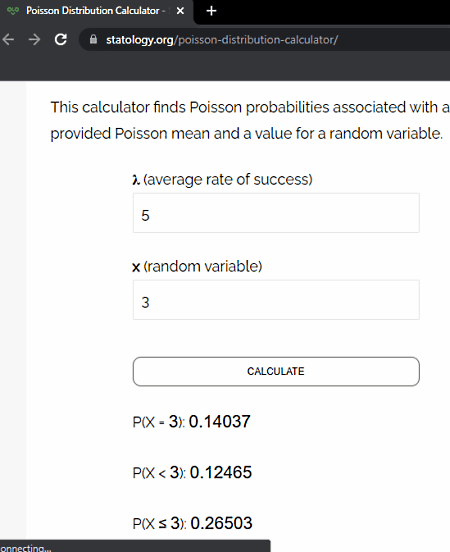
Task: Click the P(X ≤ 3) result 0.26503
Action: click(221, 523)
